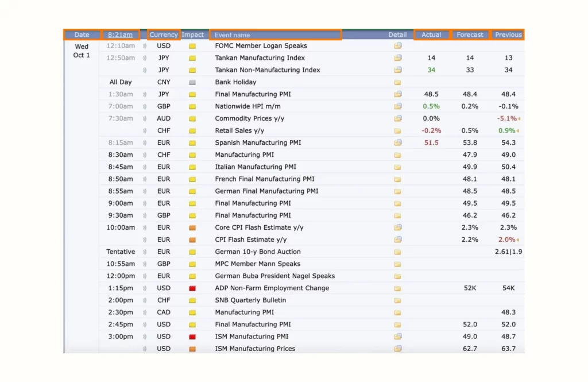Click the yellow impact square for CHF Manufacturing PMI
The image size is (588, 382).
(193, 155)
